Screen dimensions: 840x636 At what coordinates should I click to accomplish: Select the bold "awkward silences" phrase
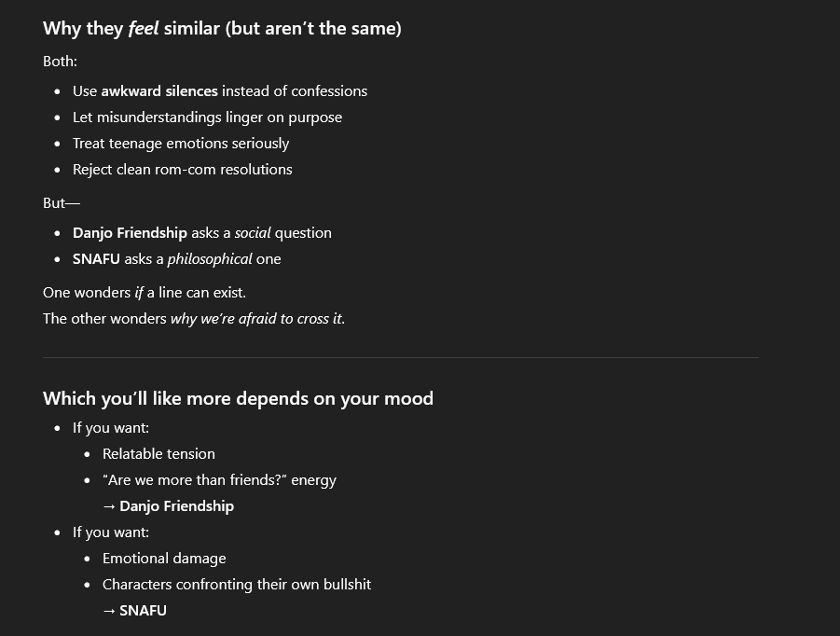tap(159, 91)
